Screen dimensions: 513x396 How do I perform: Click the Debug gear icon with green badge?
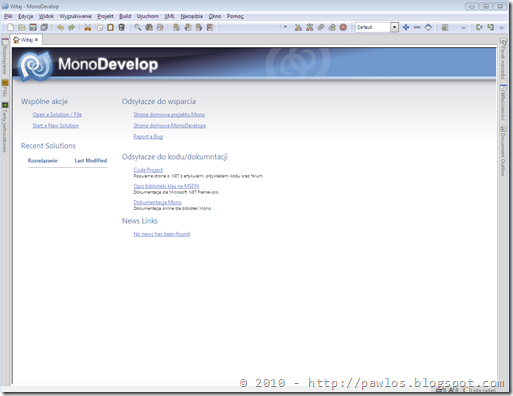[332, 27]
